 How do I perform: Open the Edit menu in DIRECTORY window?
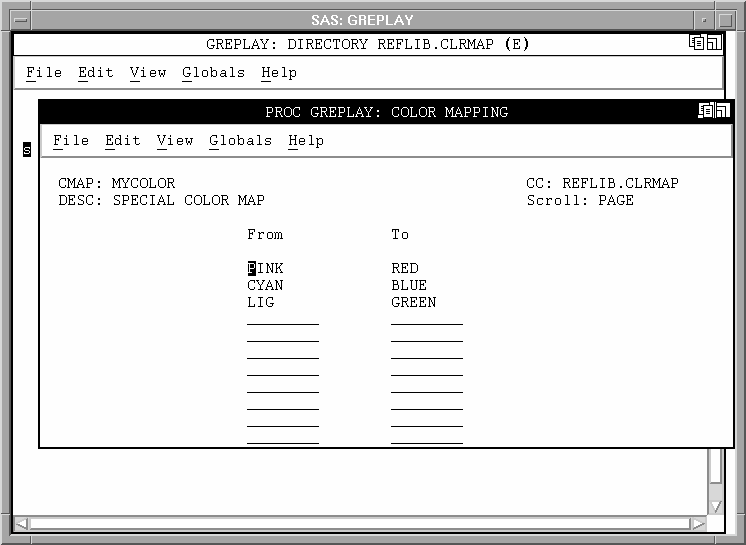click(96, 73)
